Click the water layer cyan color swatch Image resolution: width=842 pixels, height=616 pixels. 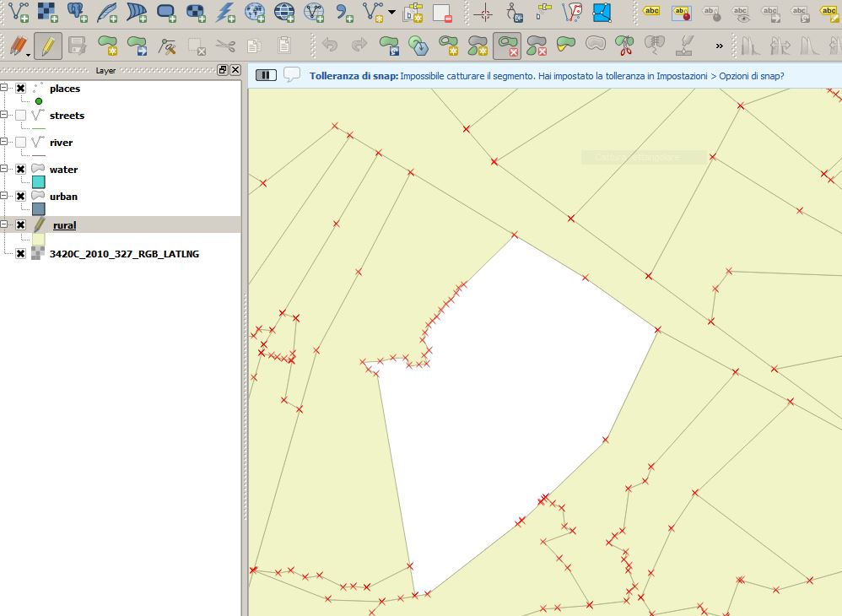pyautogui.click(x=39, y=182)
